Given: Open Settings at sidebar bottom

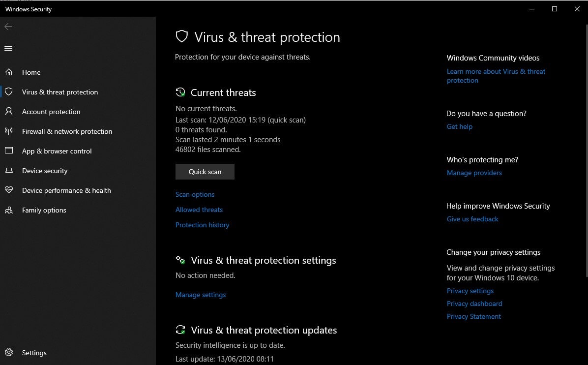Looking at the screenshot, I should (x=34, y=353).
